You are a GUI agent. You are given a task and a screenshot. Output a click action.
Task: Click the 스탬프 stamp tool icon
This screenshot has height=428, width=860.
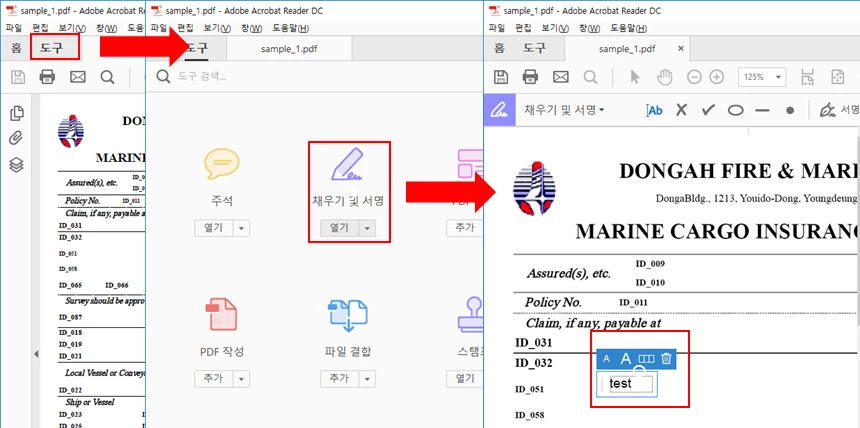(473, 313)
